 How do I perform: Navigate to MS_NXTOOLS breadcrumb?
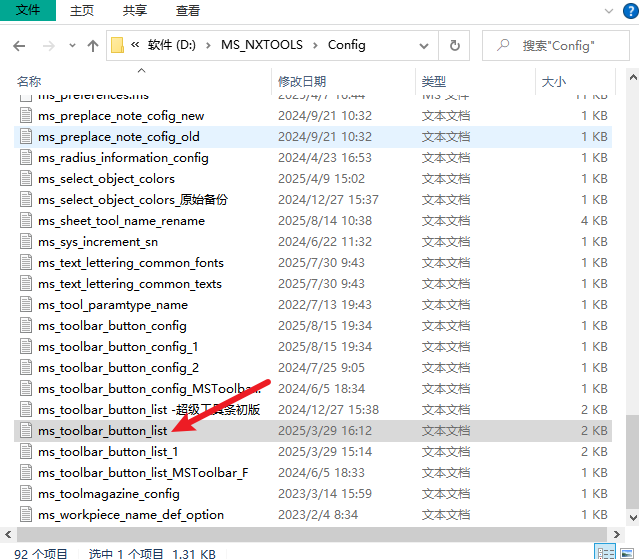click(262, 45)
